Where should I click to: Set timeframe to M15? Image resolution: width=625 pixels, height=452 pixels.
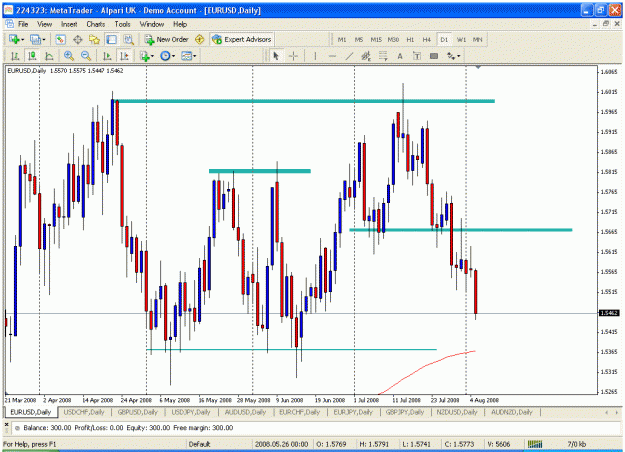click(x=376, y=39)
